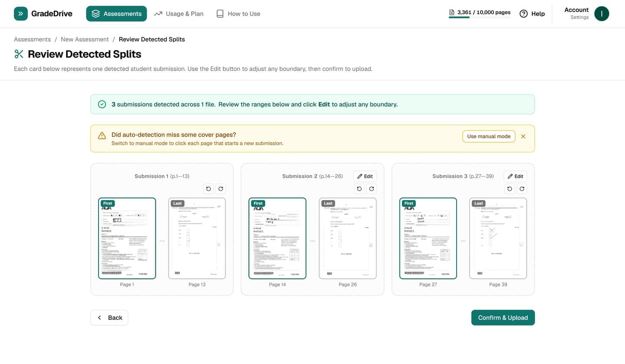Expand hidden pages ellipsis in Submission 2
The height and width of the screenshot is (364, 625).
pos(312,241)
